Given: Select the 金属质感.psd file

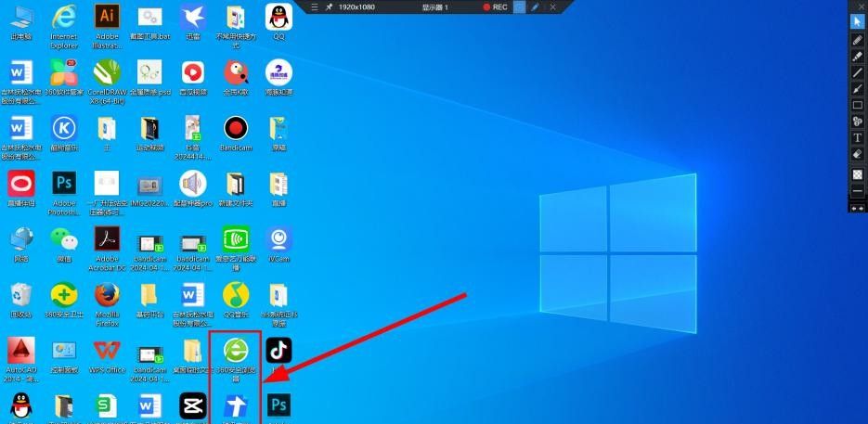Looking at the screenshot, I should click(x=150, y=78).
